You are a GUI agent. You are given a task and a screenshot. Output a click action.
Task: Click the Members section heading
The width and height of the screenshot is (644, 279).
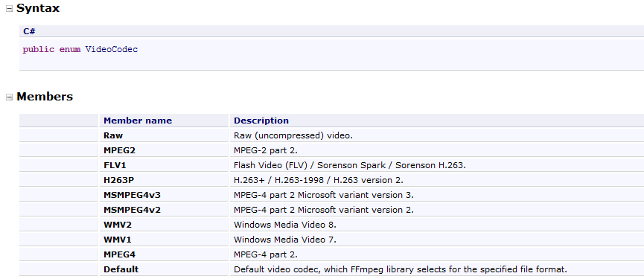pyautogui.click(x=45, y=97)
